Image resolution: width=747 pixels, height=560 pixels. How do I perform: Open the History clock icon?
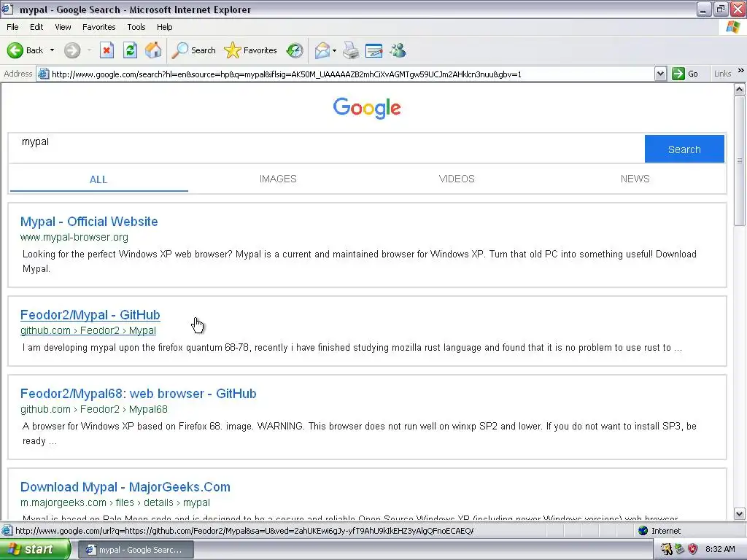pyautogui.click(x=295, y=50)
